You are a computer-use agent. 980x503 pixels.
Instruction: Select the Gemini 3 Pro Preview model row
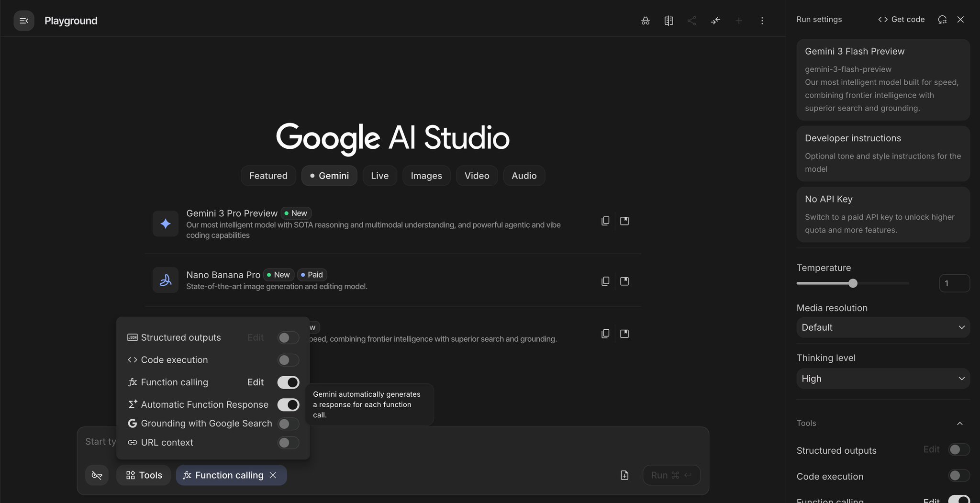(392, 224)
